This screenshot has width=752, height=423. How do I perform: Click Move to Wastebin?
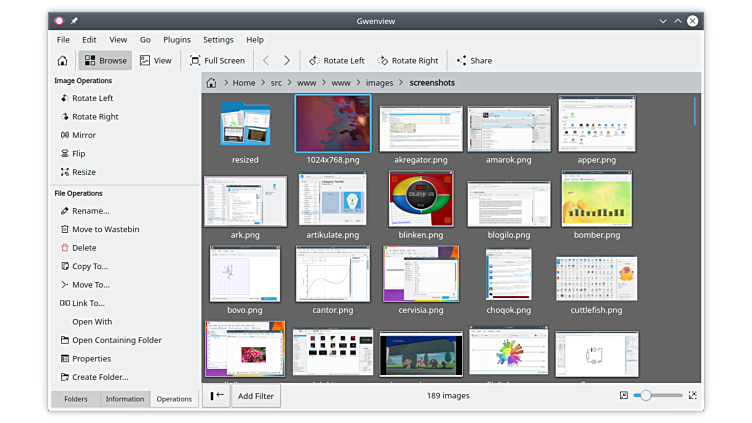[104, 229]
